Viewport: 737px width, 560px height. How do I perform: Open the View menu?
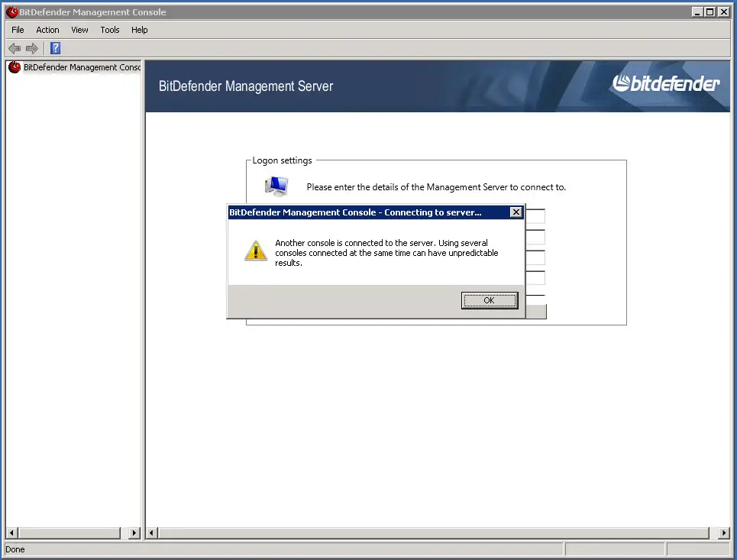tap(80, 30)
